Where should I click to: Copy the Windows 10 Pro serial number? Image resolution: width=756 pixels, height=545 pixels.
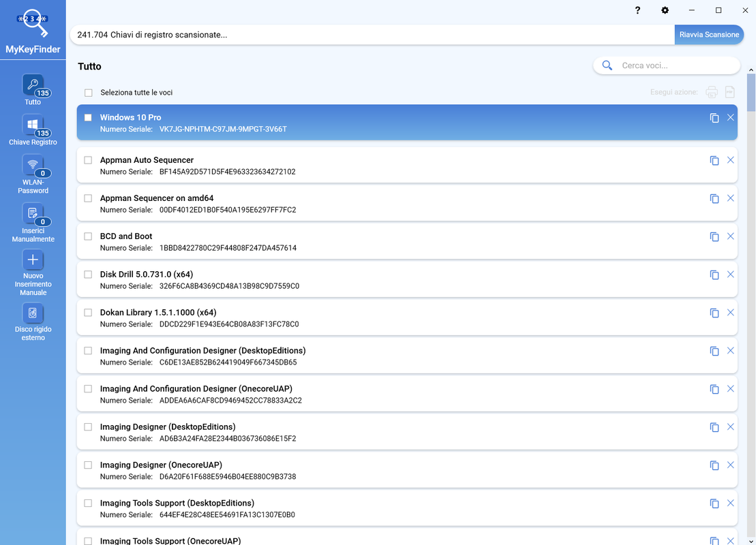click(714, 118)
